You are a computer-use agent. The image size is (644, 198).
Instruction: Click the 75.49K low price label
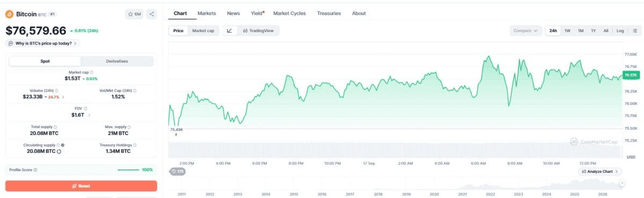[177, 129]
